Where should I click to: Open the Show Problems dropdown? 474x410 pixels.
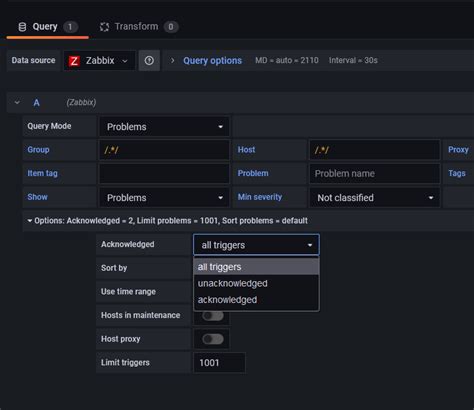tap(164, 198)
